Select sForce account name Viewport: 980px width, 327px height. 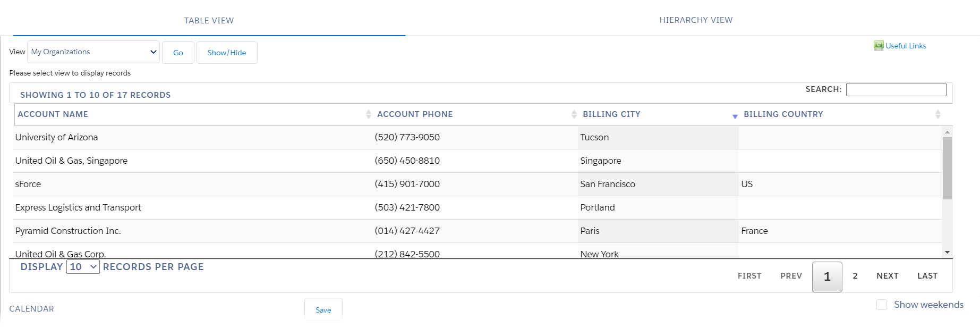coord(28,184)
